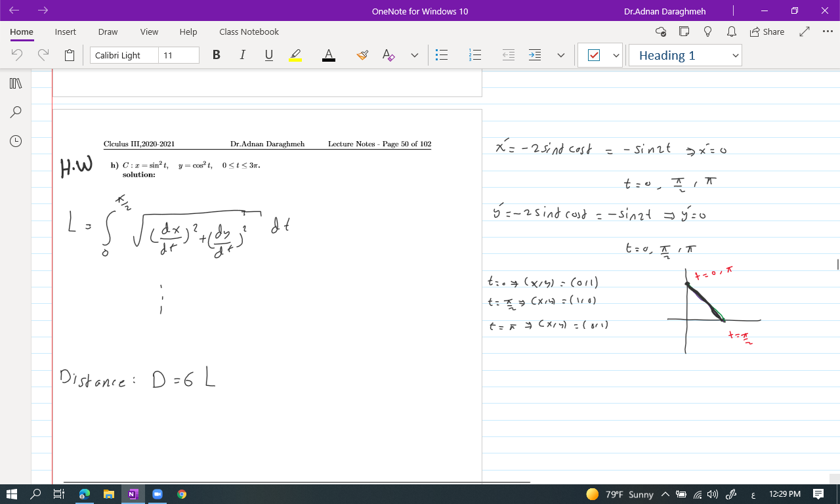The width and height of the screenshot is (840, 504).
Task: Open the font size 11 box
Action: click(178, 55)
